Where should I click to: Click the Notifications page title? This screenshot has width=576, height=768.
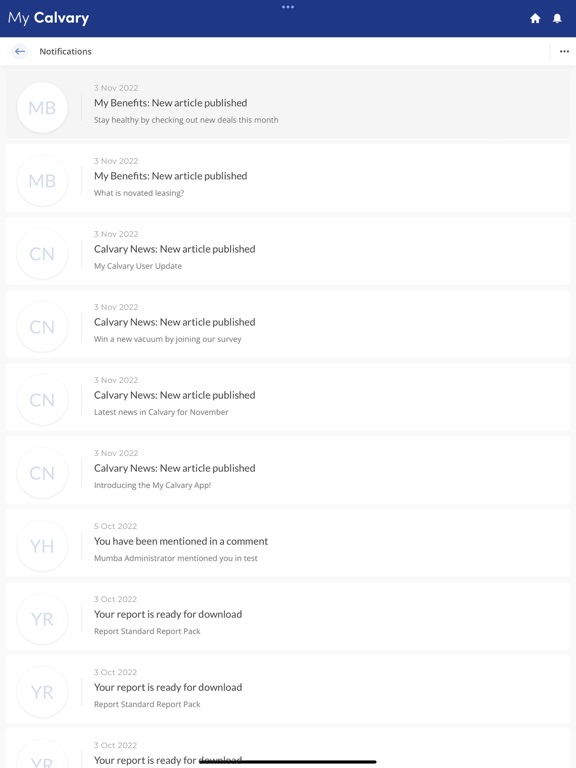[66, 51]
